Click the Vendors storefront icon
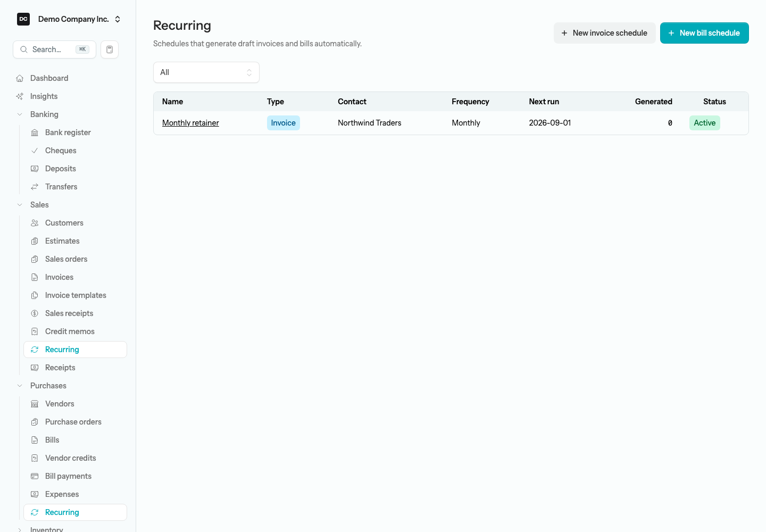The width and height of the screenshot is (766, 532). [x=35, y=404]
